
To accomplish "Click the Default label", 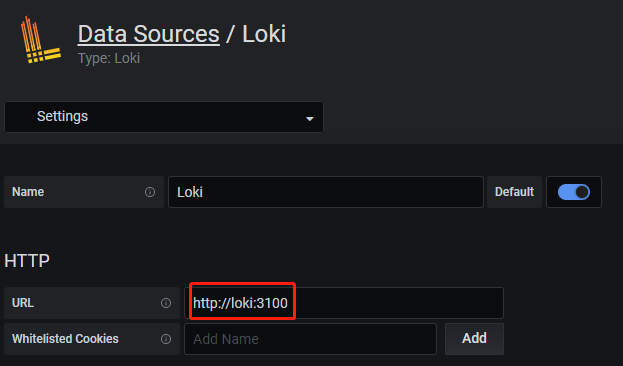I will [514, 192].
